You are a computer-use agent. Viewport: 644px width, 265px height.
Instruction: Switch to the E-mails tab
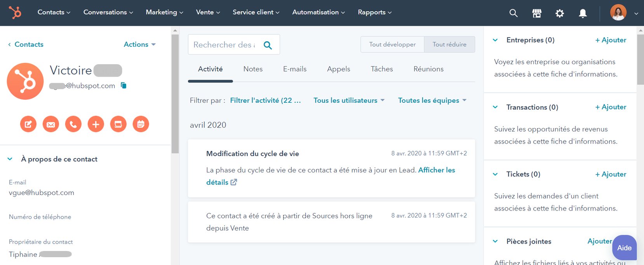click(295, 69)
